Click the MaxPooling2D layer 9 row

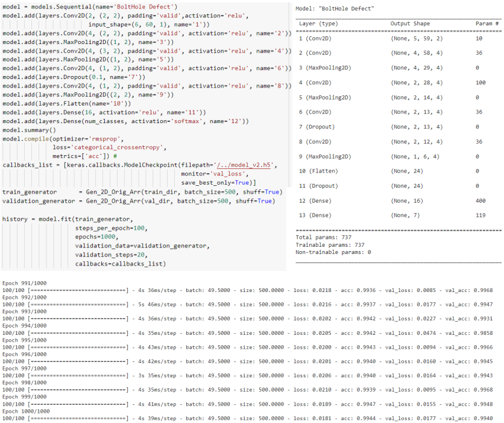pyautogui.click(x=362, y=156)
